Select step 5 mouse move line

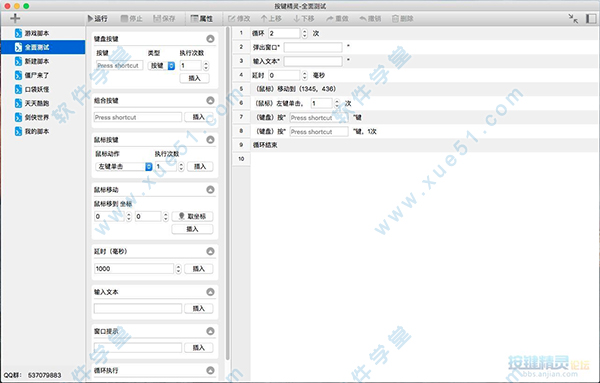(x=424, y=89)
